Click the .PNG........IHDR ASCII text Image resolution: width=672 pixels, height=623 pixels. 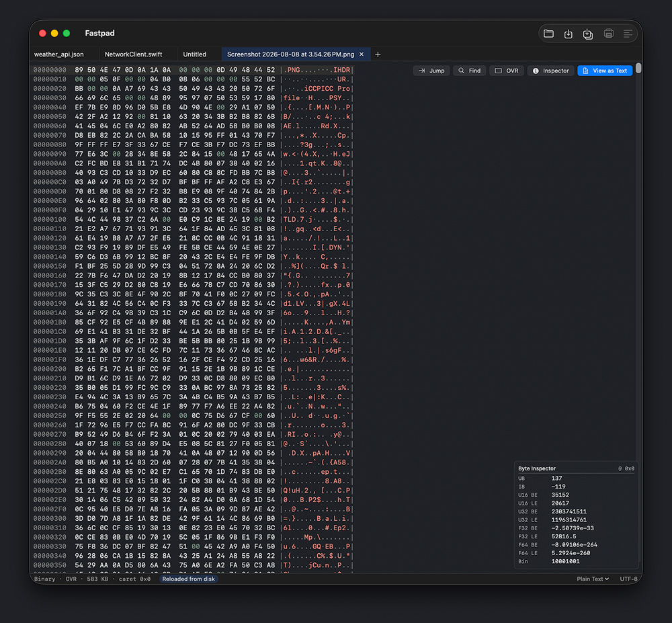(317, 70)
